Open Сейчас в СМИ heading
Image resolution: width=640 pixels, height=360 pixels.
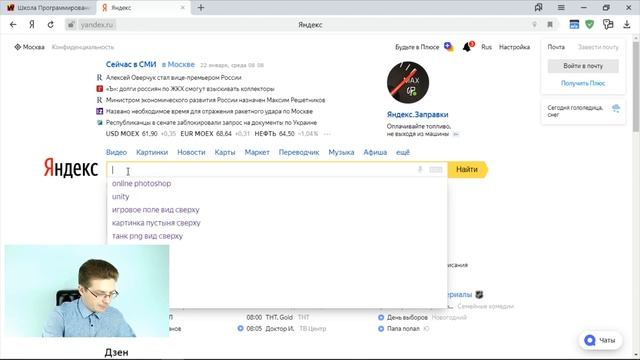pos(131,64)
